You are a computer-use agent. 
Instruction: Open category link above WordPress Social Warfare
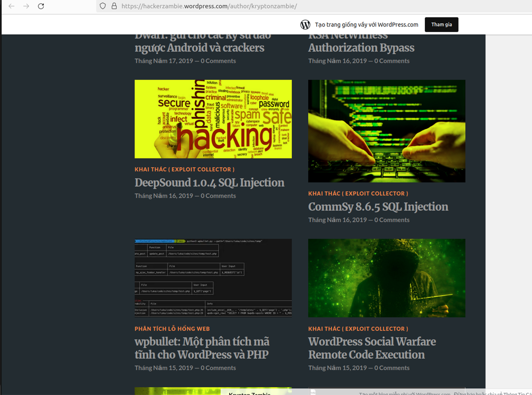tap(358, 329)
